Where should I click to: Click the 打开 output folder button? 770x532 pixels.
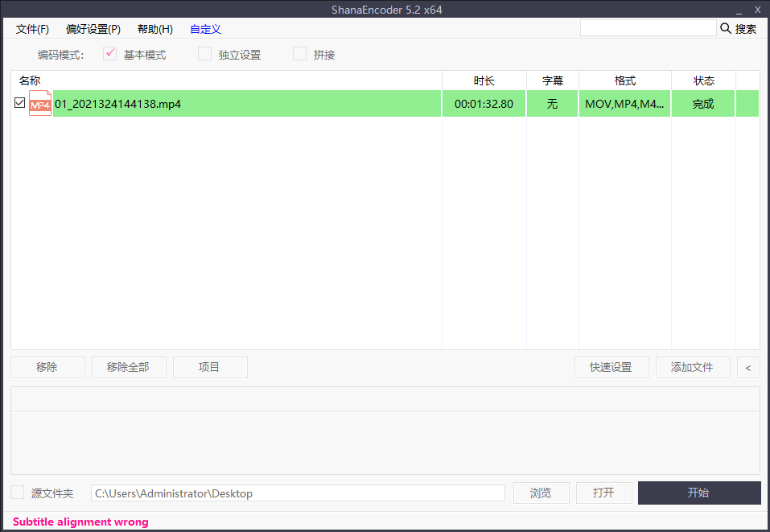(x=604, y=493)
